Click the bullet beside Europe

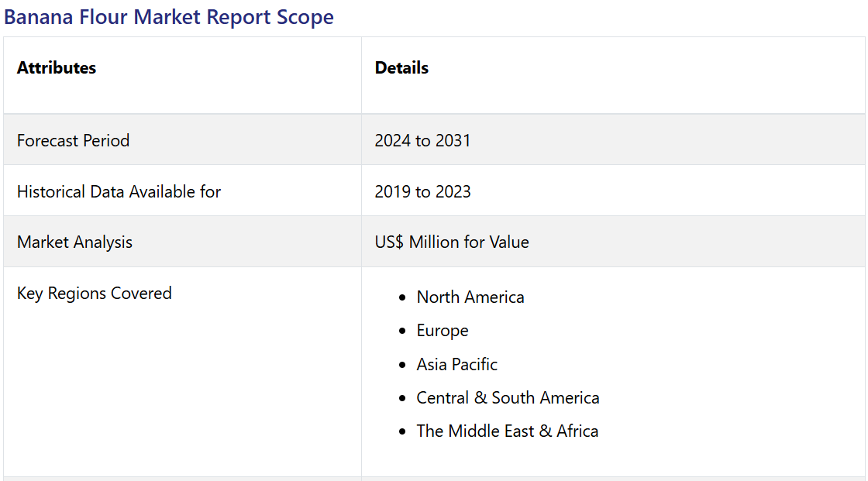[401, 332]
